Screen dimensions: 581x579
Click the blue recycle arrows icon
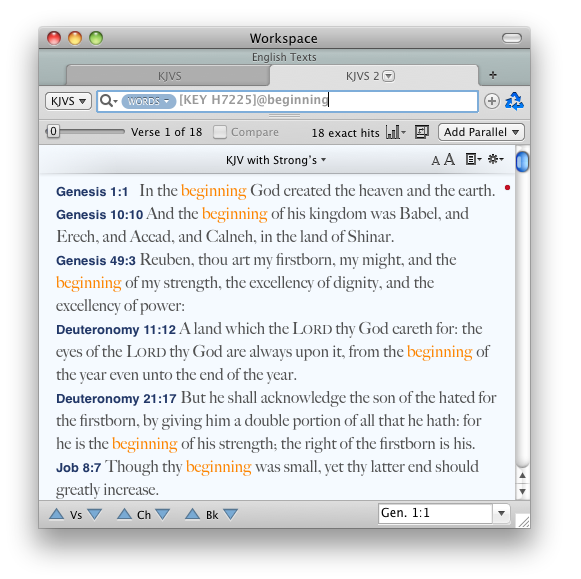(514, 101)
